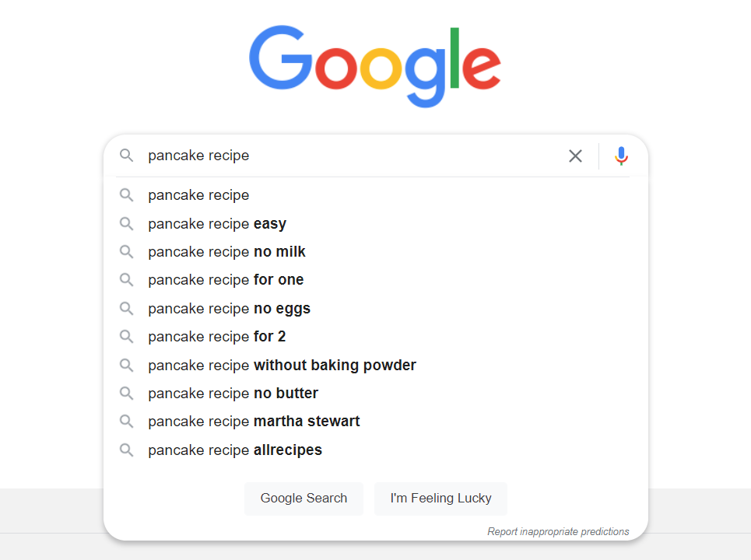Clear the search box with the X icon
The height and width of the screenshot is (560, 751).
coord(575,156)
